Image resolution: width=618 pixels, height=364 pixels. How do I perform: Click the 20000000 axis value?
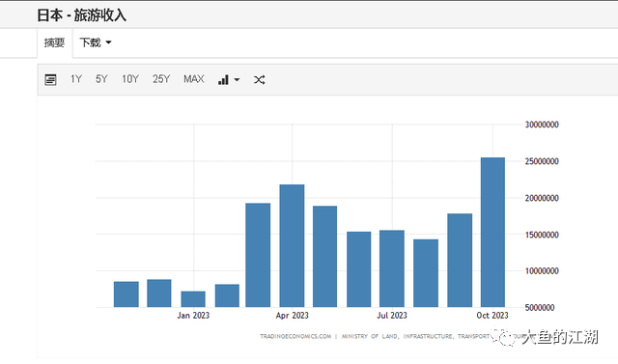click(x=542, y=198)
